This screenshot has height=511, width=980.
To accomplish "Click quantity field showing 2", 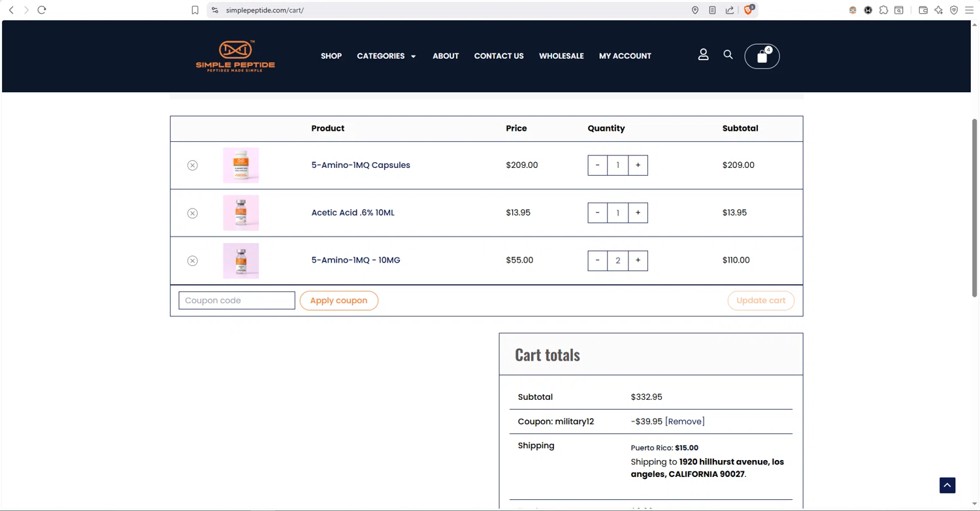I will point(618,261).
